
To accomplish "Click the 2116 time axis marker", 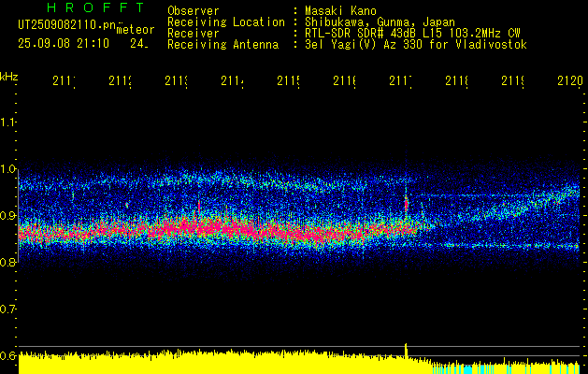I will pyautogui.click(x=345, y=81).
